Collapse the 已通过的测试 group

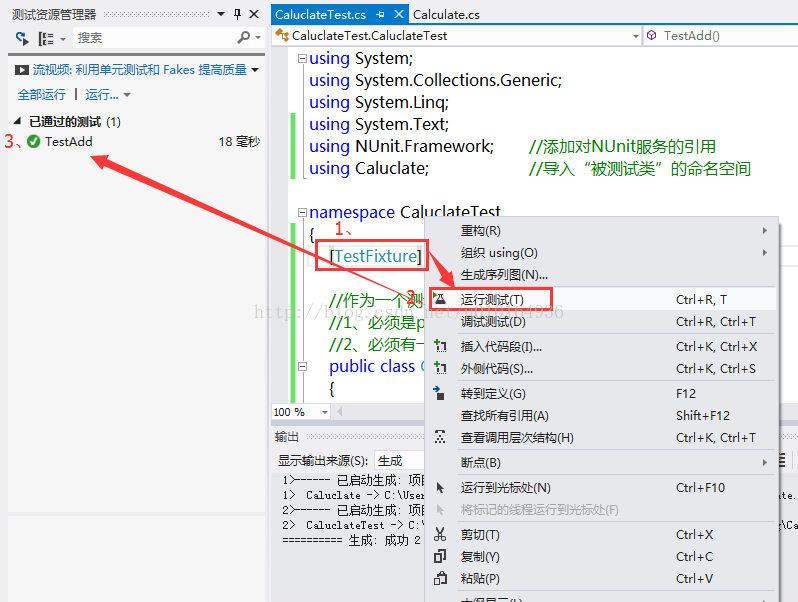coord(17,121)
